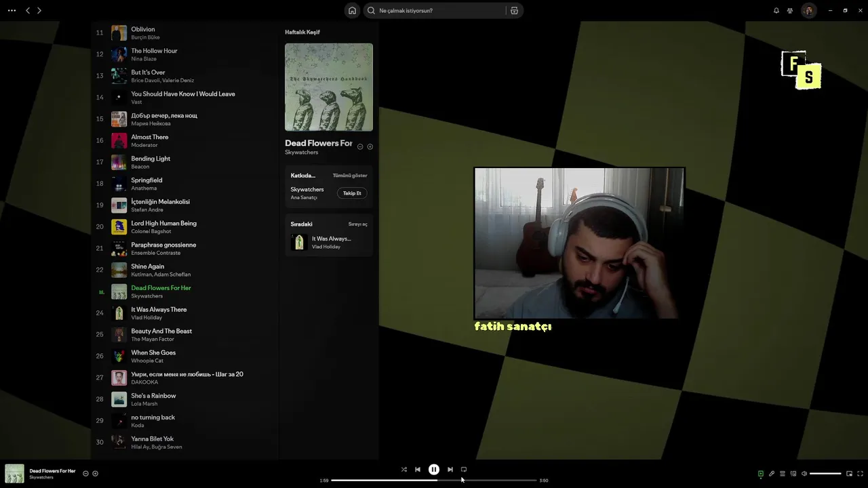The width and height of the screenshot is (868, 488).
Task: Toggle repeat mode
Action: tap(464, 469)
